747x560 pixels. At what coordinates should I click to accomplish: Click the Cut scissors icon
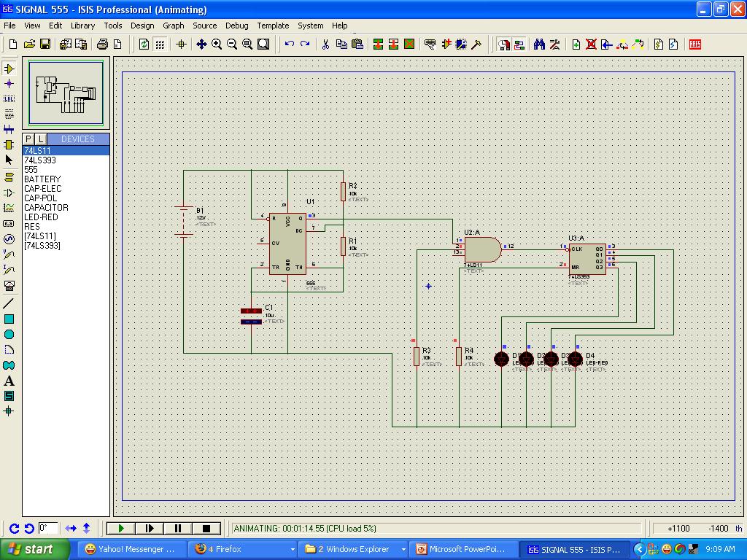[325, 44]
